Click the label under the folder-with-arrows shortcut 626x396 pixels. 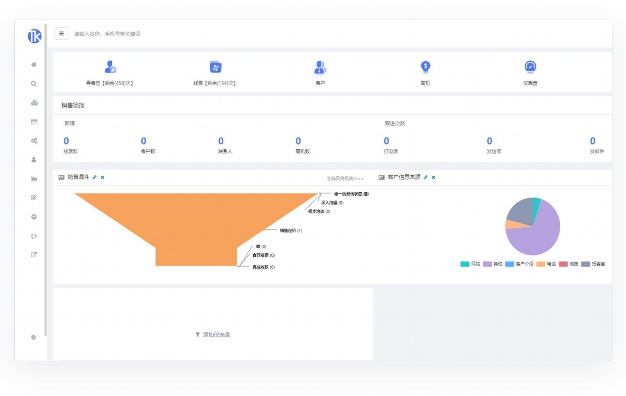(x=214, y=83)
